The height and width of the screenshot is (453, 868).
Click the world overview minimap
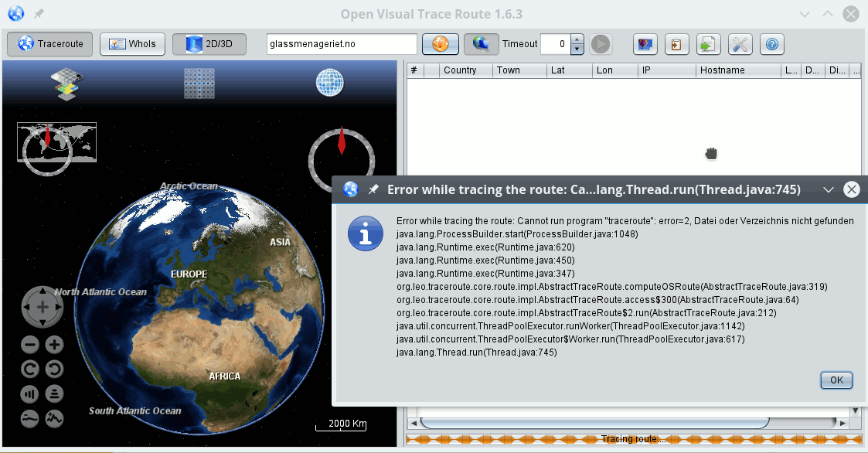[56, 142]
